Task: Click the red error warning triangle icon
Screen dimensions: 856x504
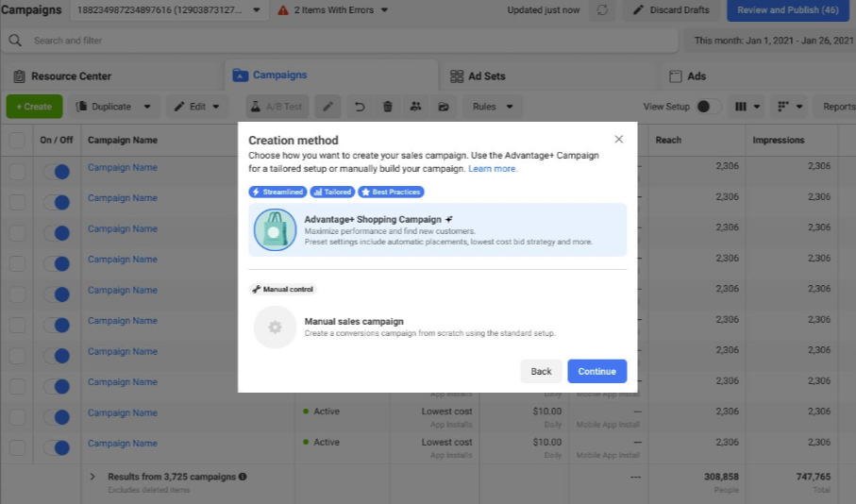Action: (x=283, y=10)
